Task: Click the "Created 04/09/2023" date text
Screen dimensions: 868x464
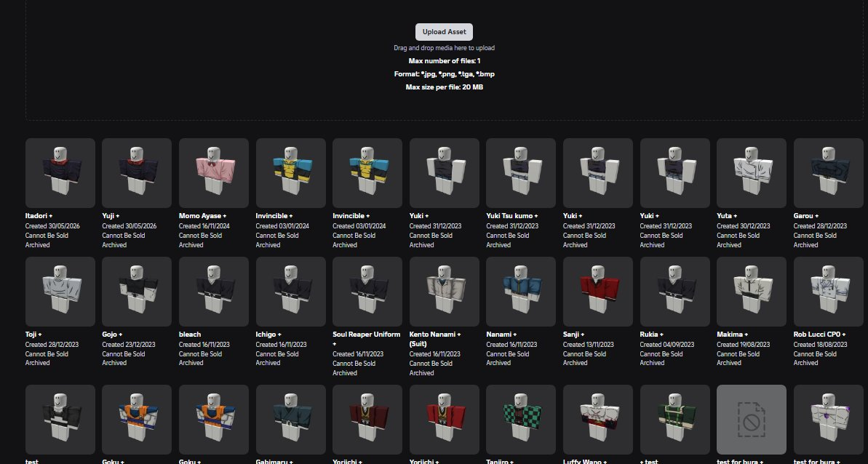Action: (666, 345)
